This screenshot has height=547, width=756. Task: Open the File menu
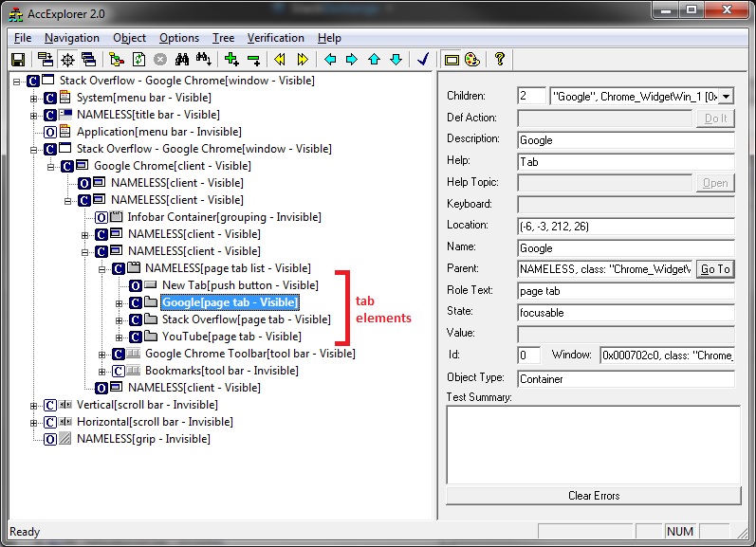pos(23,38)
